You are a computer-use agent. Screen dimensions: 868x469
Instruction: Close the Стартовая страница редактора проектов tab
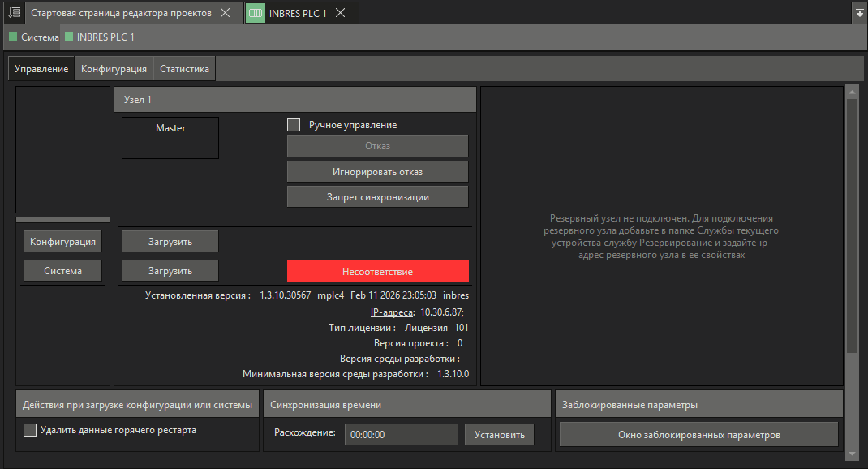pos(226,13)
